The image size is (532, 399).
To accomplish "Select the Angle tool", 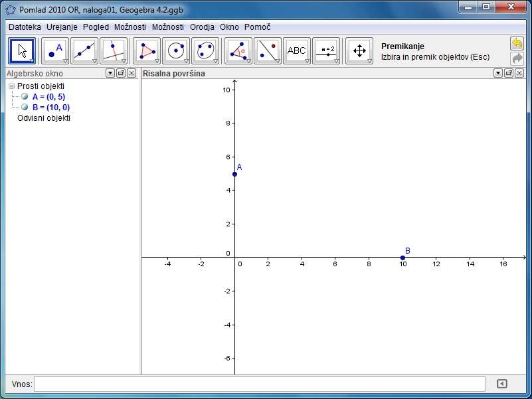I will point(238,50).
